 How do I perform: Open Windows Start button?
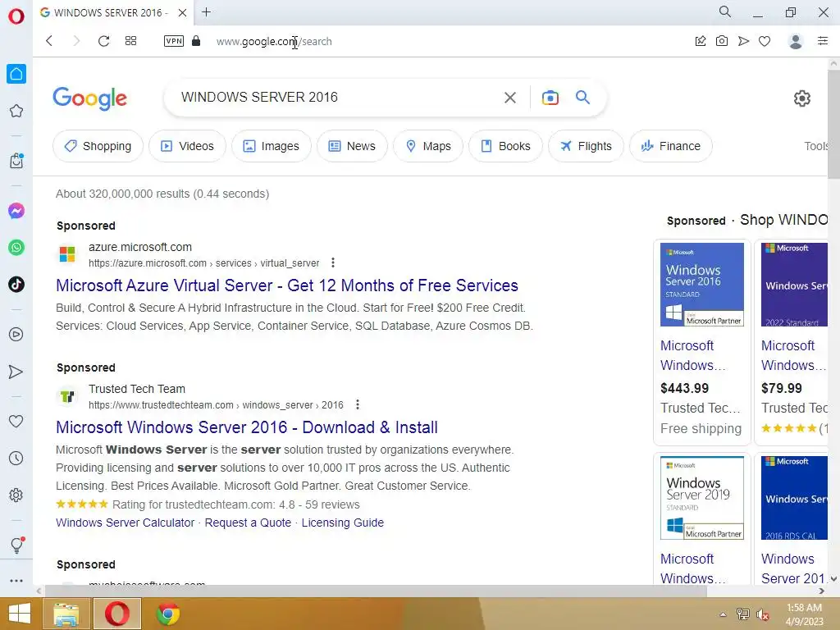(x=20, y=614)
